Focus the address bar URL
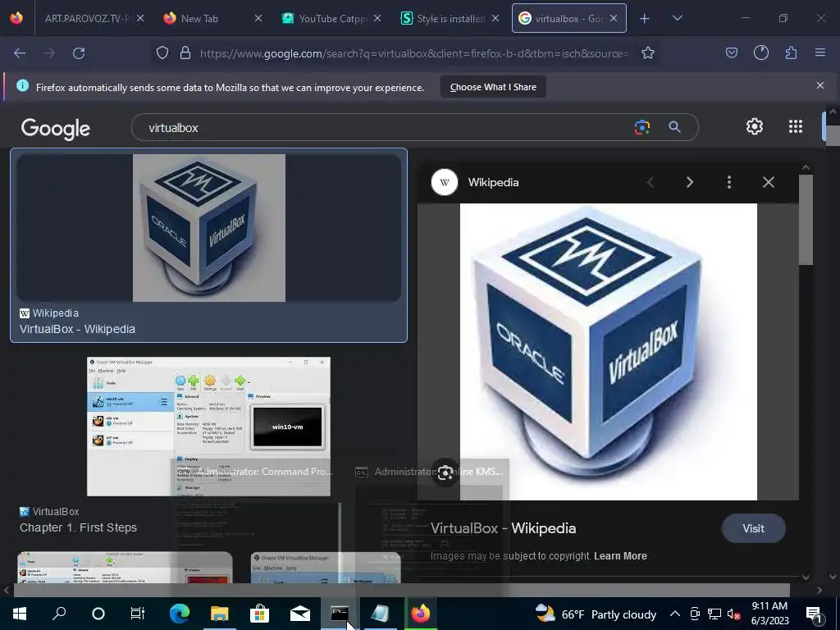Viewport: 840px width, 630px height. pyautogui.click(x=415, y=53)
